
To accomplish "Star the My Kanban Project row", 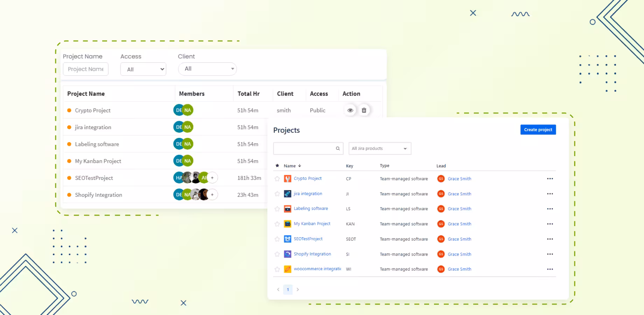I will [x=277, y=224].
